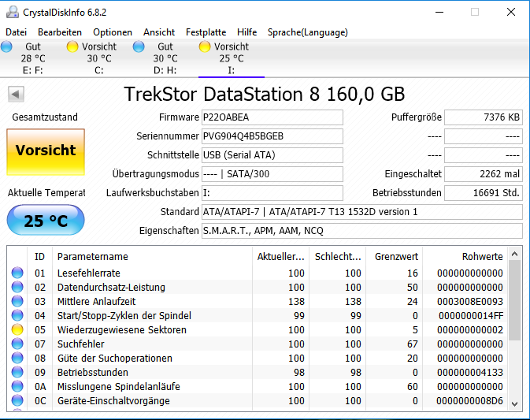The image size is (530, 420).
Task: Go to previous disk with left arrow
Action: pos(16,94)
